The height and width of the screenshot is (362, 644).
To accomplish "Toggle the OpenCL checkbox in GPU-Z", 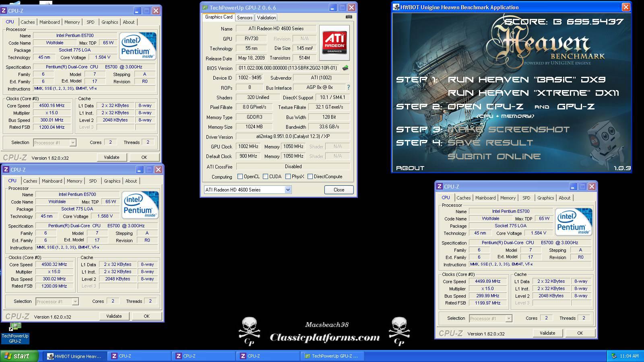I will point(240,176).
